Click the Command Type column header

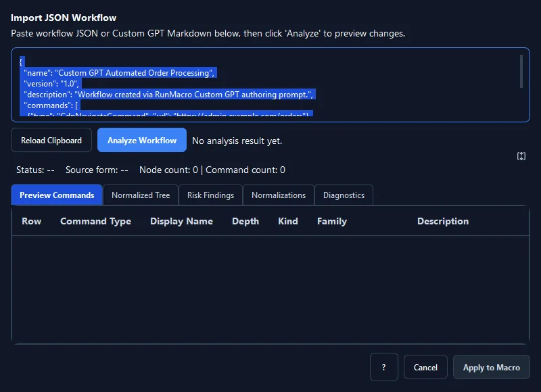(95, 221)
